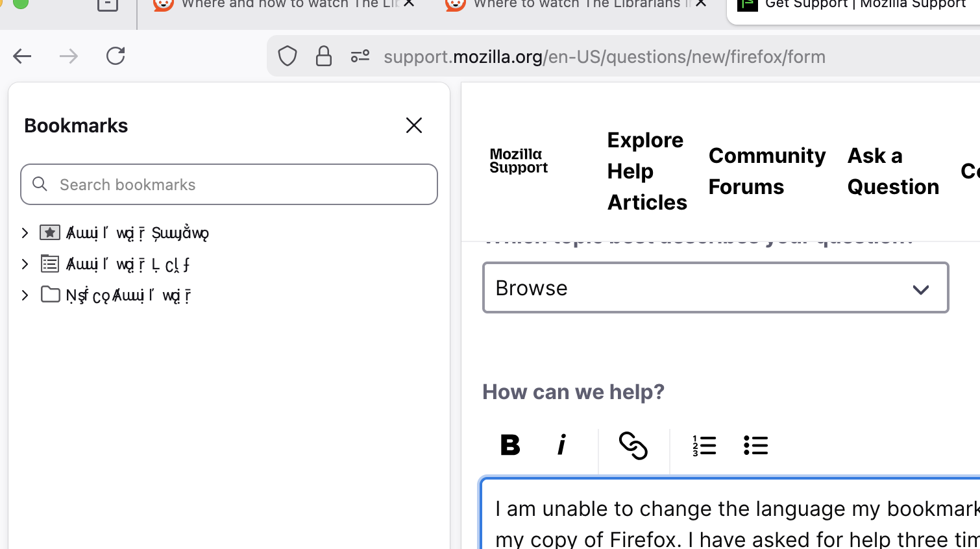Open Community Forums menu

coord(766,171)
